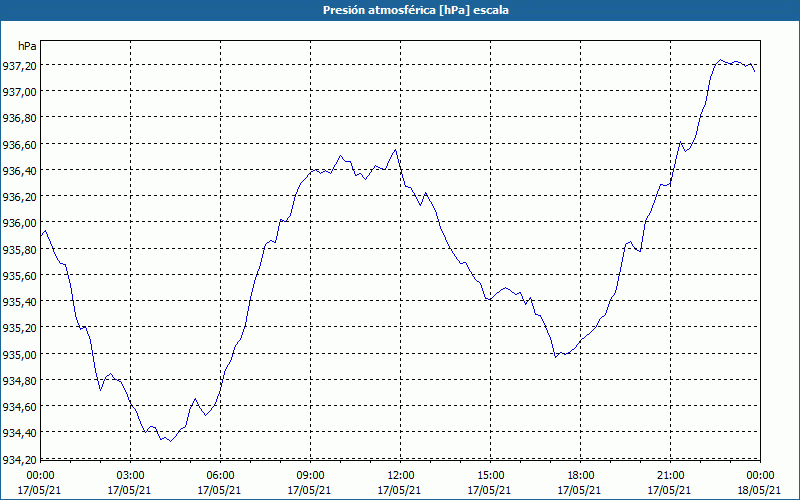800x500 pixels.
Task: Click the 12:00 17/05/21 time label
Action: pyautogui.click(x=400, y=483)
